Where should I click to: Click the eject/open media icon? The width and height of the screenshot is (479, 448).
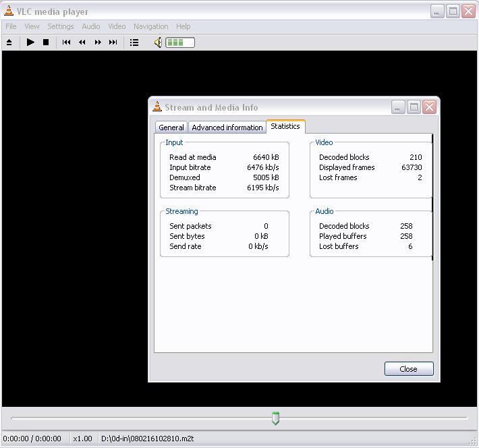click(x=9, y=43)
